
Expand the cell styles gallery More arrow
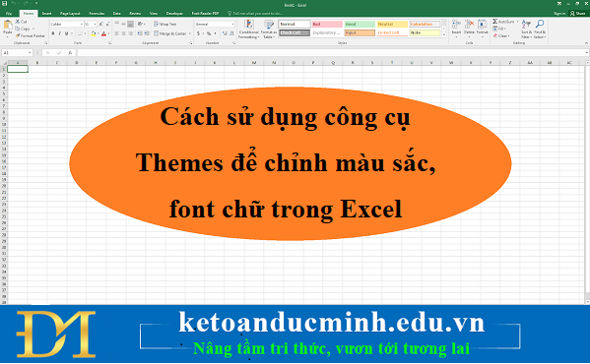pyautogui.click(x=444, y=35)
